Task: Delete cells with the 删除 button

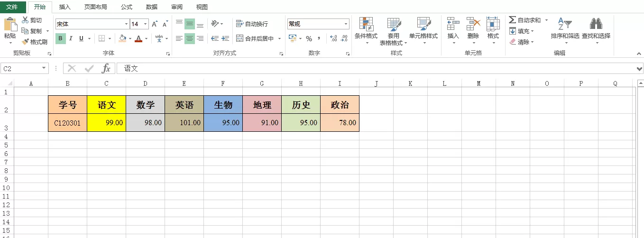Action: coord(473,31)
